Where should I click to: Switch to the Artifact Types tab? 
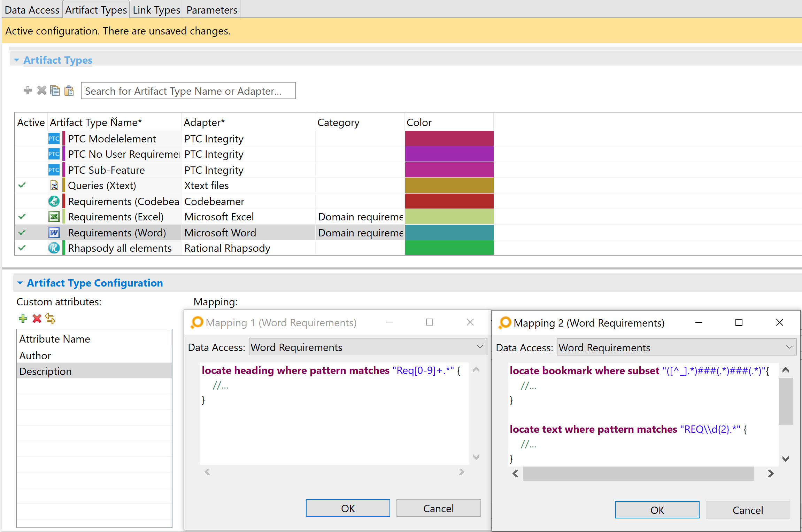pos(96,10)
